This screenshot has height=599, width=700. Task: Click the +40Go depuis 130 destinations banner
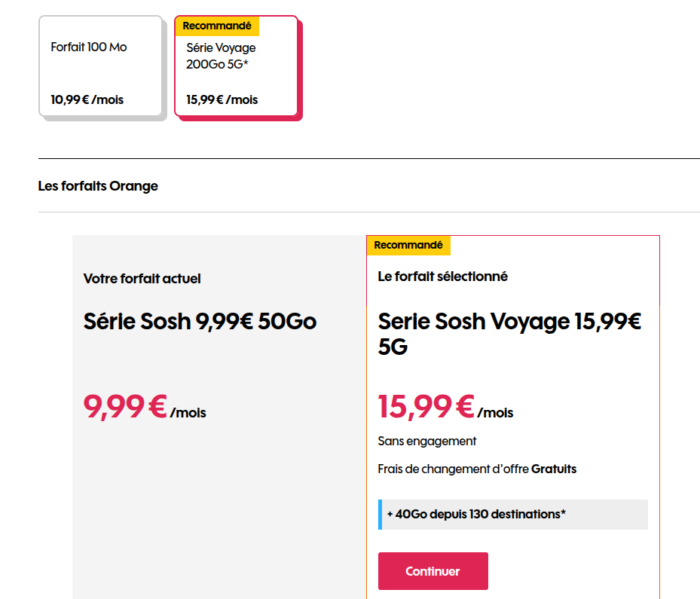pos(476,515)
